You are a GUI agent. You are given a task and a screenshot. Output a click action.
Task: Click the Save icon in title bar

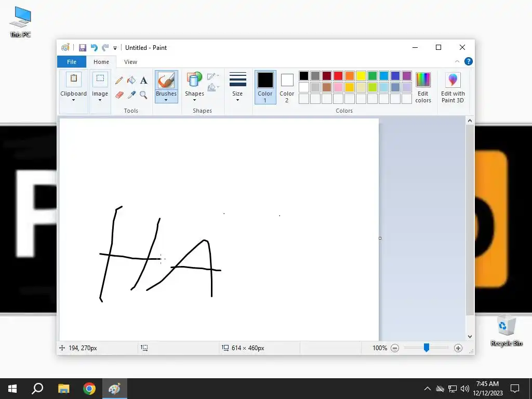point(83,48)
